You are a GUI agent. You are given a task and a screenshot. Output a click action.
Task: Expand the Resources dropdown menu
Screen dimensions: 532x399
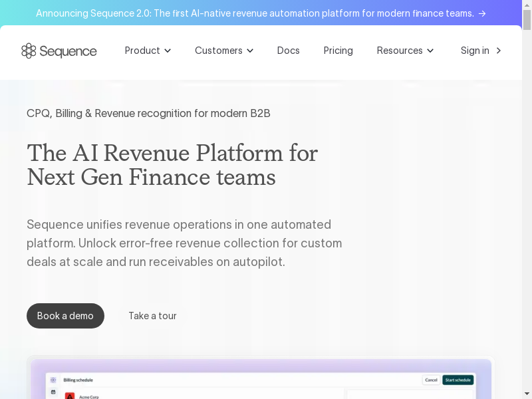[405, 51]
